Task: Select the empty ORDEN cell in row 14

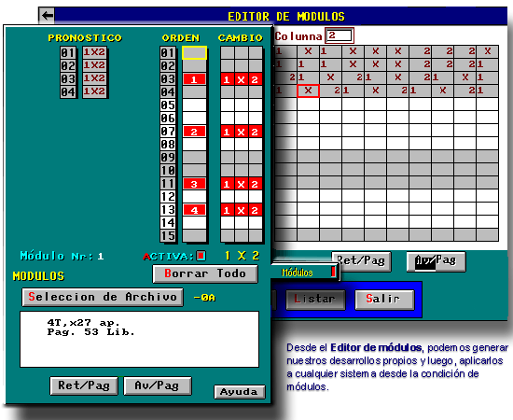Action: click(194, 223)
